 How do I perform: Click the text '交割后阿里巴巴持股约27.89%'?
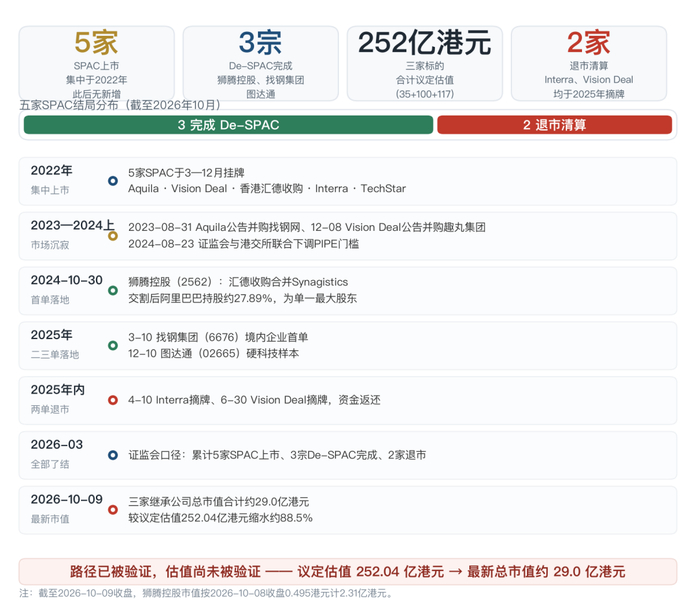[x=242, y=298]
